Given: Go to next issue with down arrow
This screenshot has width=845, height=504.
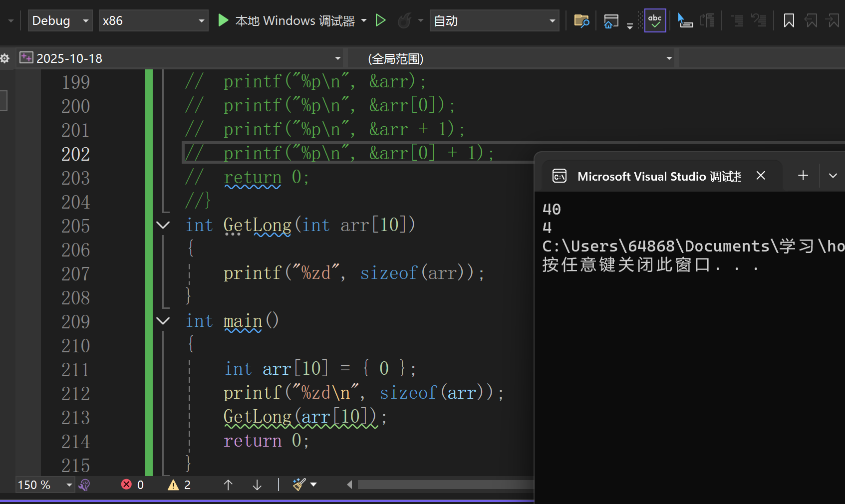Looking at the screenshot, I should point(256,485).
